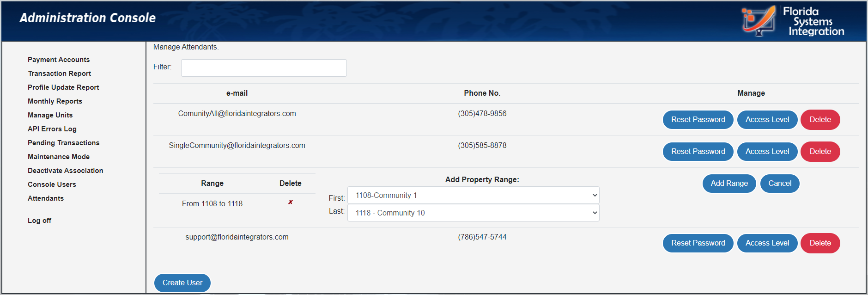Open the Last property range dropdown

(473, 213)
